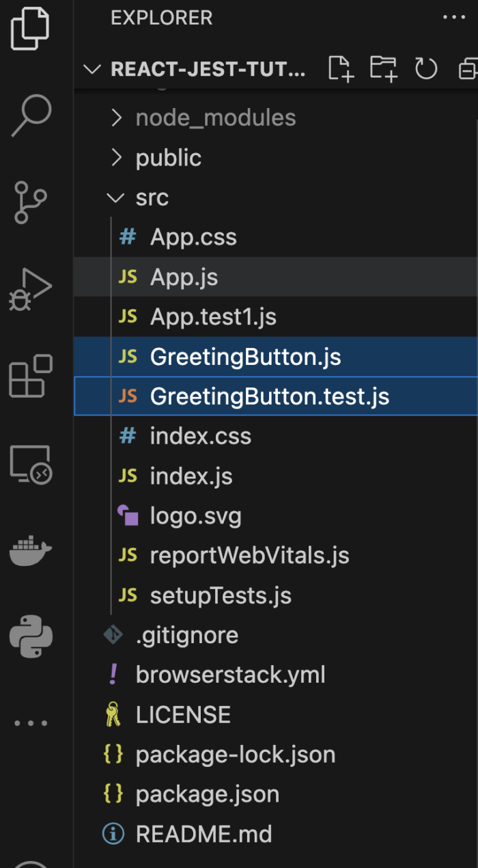Viewport: 478px width, 868px height.
Task: Open the Run and Debug view
Action: click(x=31, y=290)
